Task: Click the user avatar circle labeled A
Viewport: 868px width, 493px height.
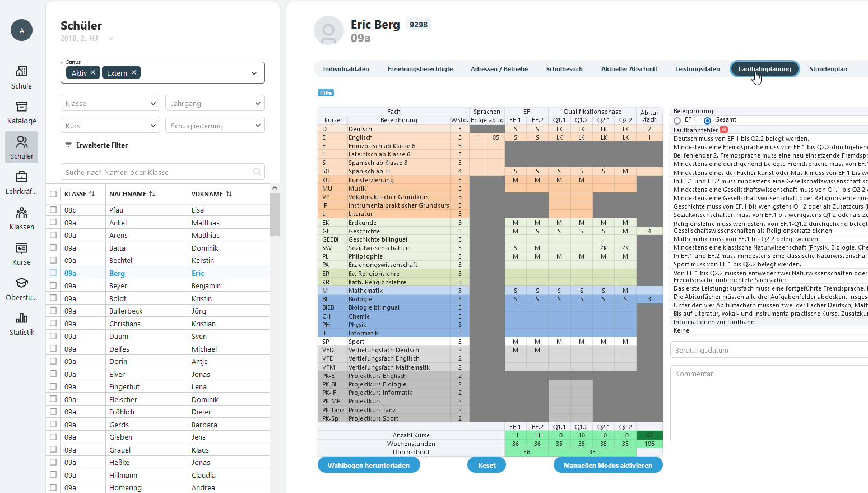Action: (x=21, y=30)
